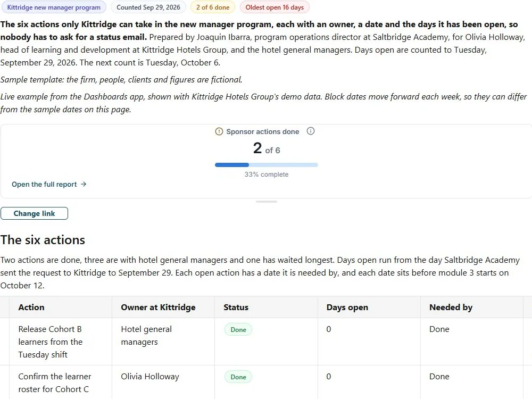
Task: Click the Change link button
Action: click(34, 213)
